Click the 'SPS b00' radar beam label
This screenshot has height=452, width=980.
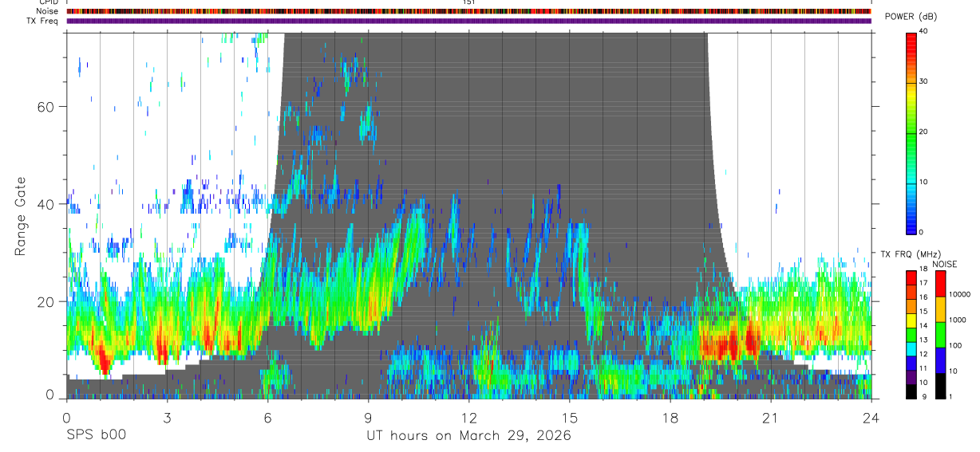(x=96, y=436)
